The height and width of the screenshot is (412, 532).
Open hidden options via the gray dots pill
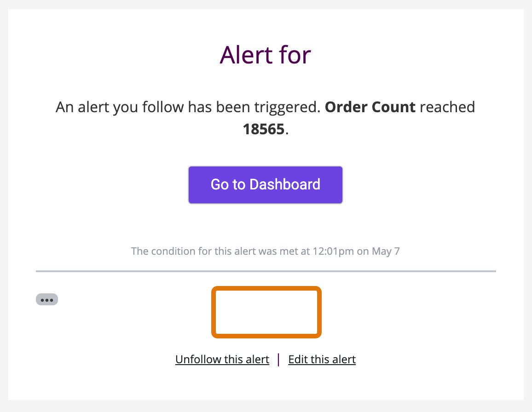coord(47,299)
